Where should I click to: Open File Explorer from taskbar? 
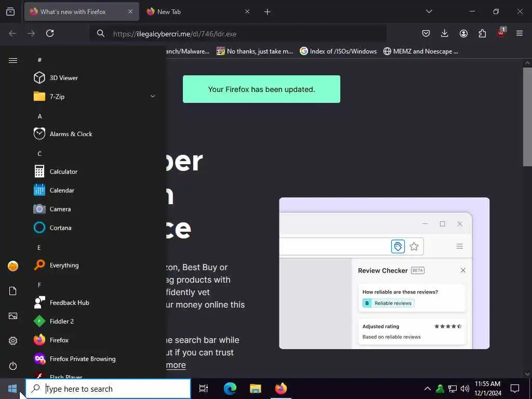coord(256,389)
